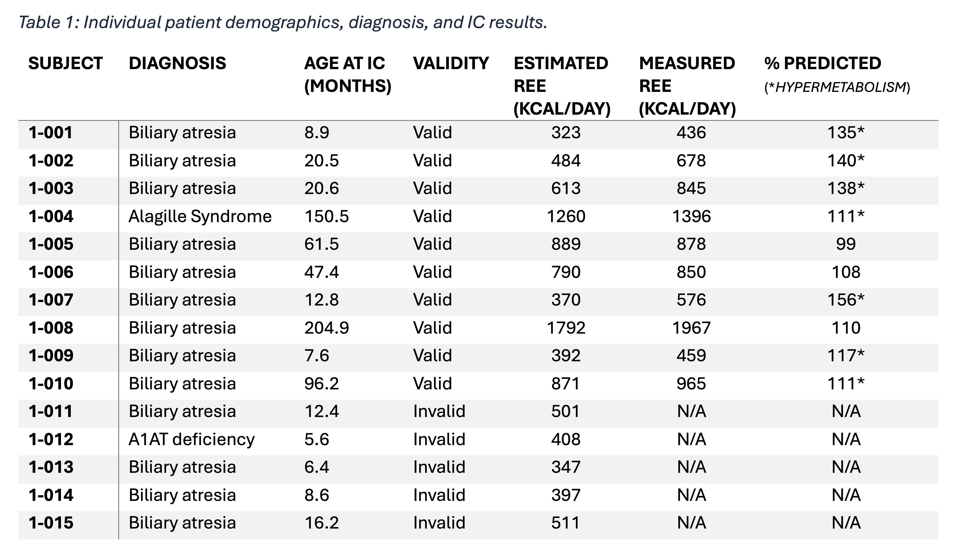Click the MEASURED REE column header

pyautogui.click(x=687, y=86)
